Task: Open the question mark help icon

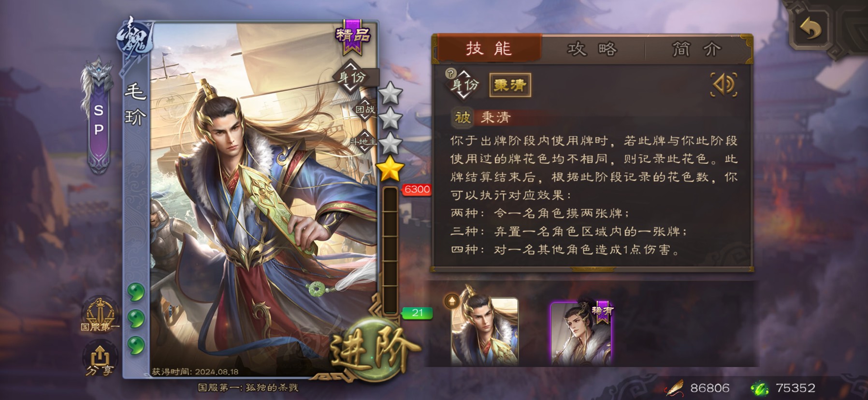Action: (450, 73)
